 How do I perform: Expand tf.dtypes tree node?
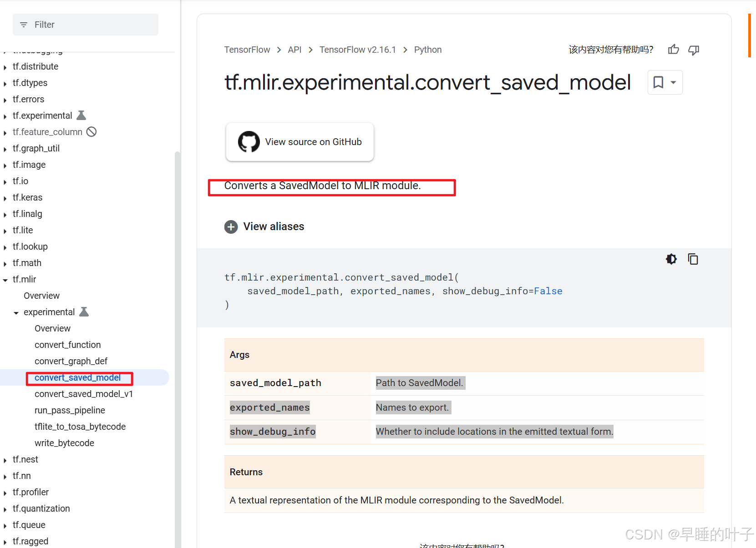coord(5,84)
